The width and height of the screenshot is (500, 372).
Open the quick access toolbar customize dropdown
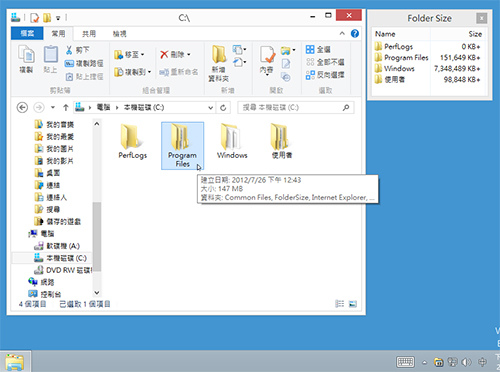pyautogui.click(x=58, y=18)
